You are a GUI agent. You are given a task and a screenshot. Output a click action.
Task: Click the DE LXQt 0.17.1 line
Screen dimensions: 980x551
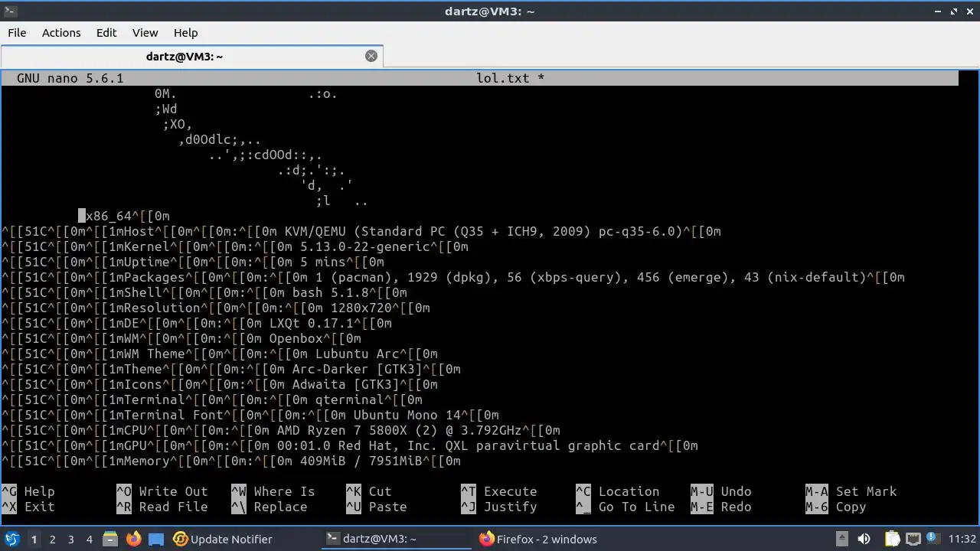pyautogui.click(x=197, y=323)
